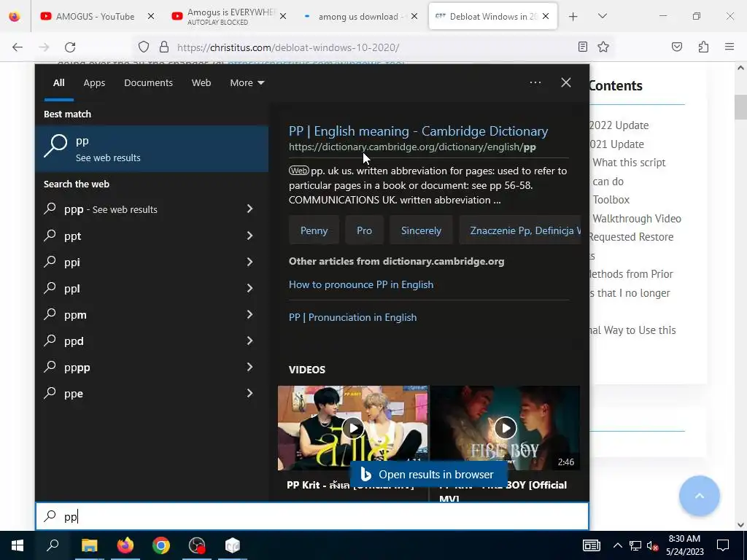The image size is (747, 560).
Task: Open the list all tabs chevron
Action: (x=602, y=16)
